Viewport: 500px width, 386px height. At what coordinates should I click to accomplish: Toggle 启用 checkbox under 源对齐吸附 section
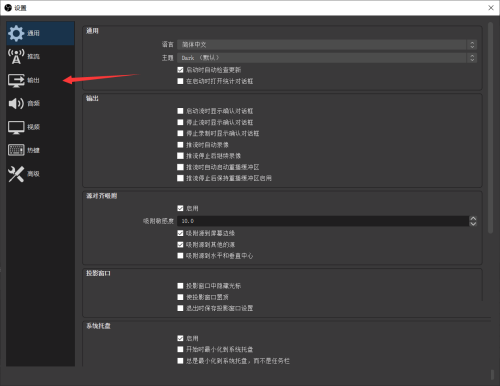click(x=180, y=208)
